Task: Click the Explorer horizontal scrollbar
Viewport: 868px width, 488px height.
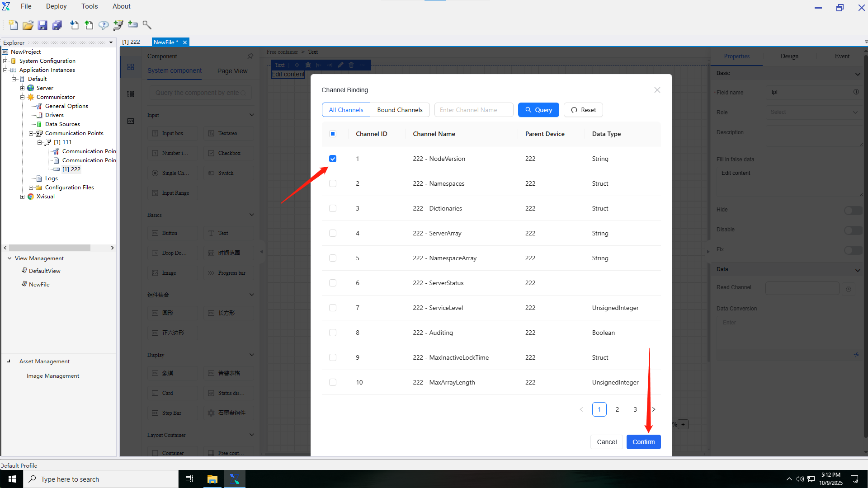Action: click(50, 248)
